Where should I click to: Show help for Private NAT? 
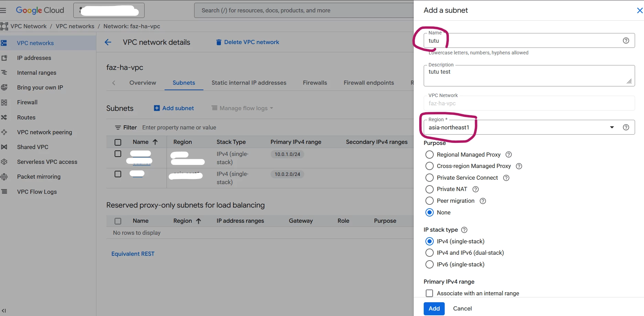pos(476,189)
